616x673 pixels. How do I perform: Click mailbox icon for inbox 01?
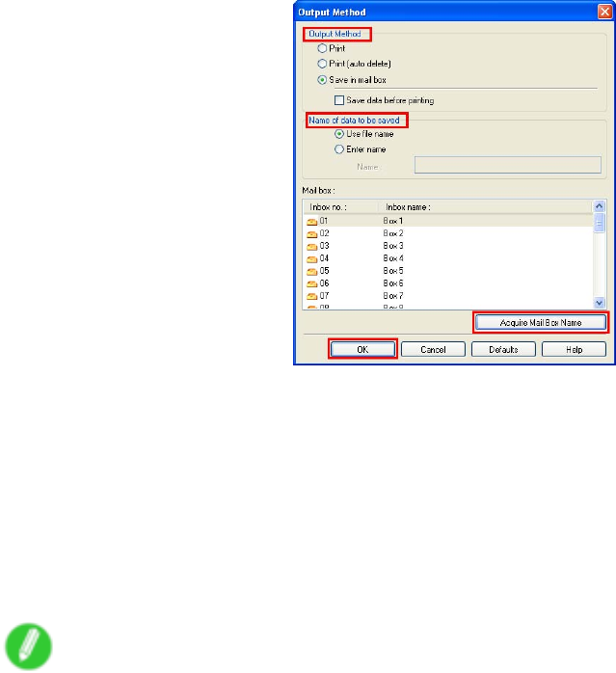pyautogui.click(x=312, y=222)
